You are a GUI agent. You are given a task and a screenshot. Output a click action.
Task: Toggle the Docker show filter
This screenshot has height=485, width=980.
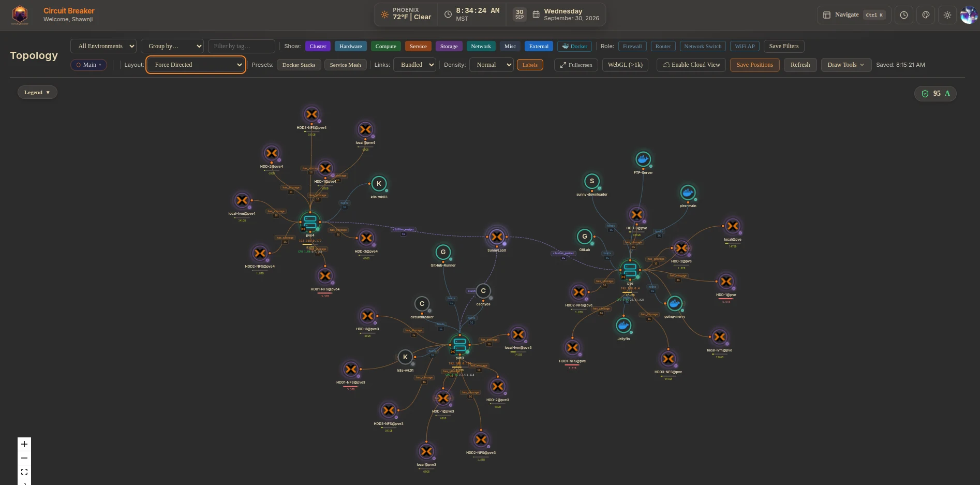(x=574, y=46)
